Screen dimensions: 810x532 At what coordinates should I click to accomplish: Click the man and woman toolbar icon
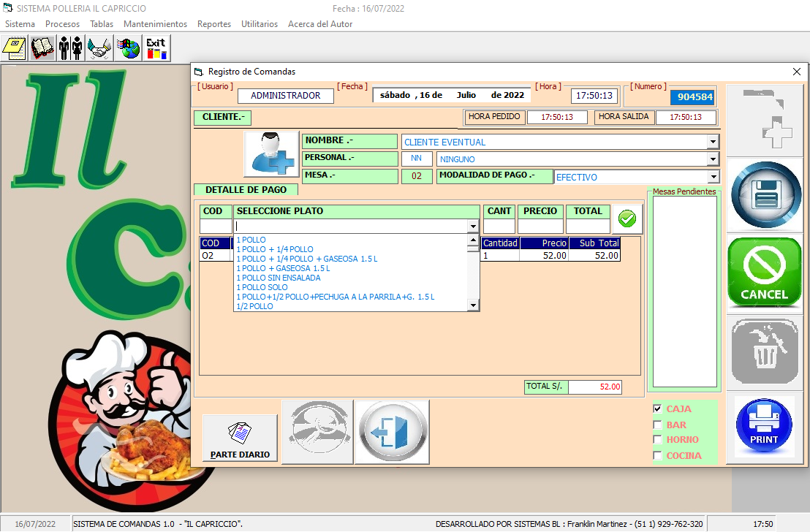(71, 48)
